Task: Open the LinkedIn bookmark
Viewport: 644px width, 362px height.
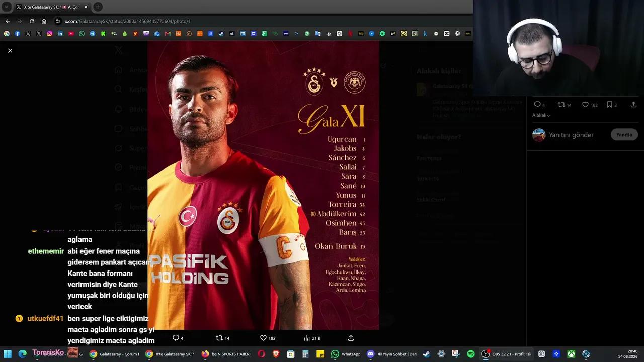Action: 60,34
